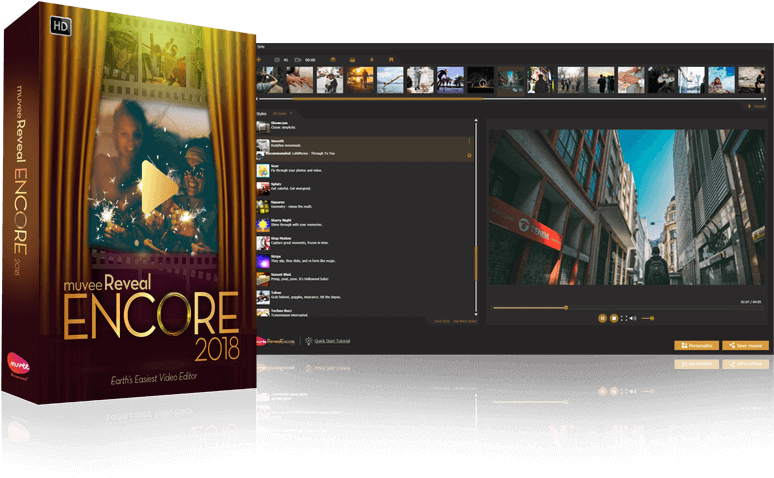774x478 pixels.
Task: Click the HD badge on product box
Action: 60,26
